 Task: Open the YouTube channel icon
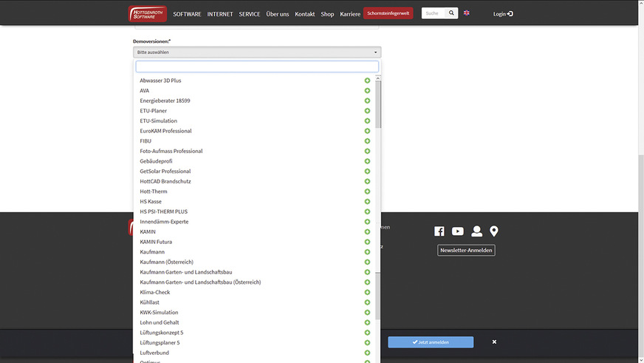point(458,231)
